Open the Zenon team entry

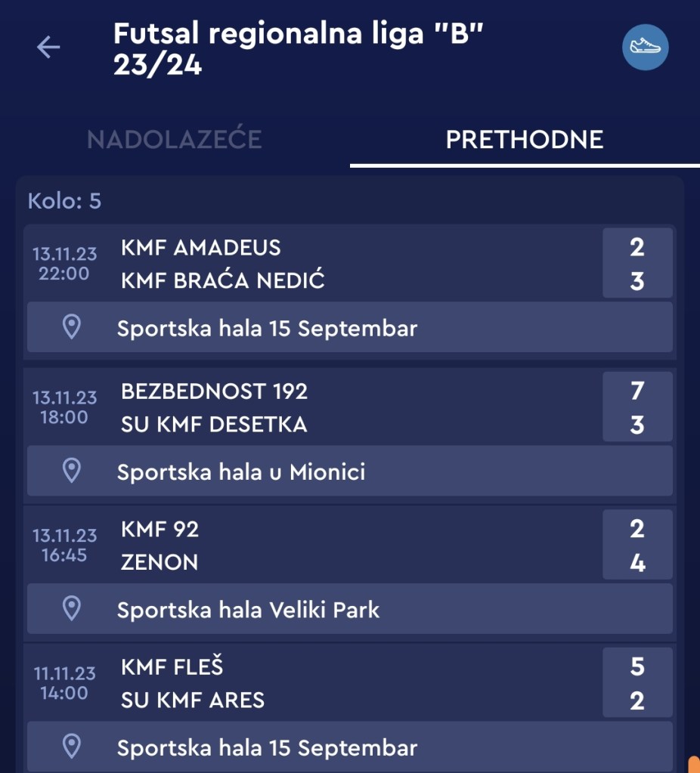(160, 563)
